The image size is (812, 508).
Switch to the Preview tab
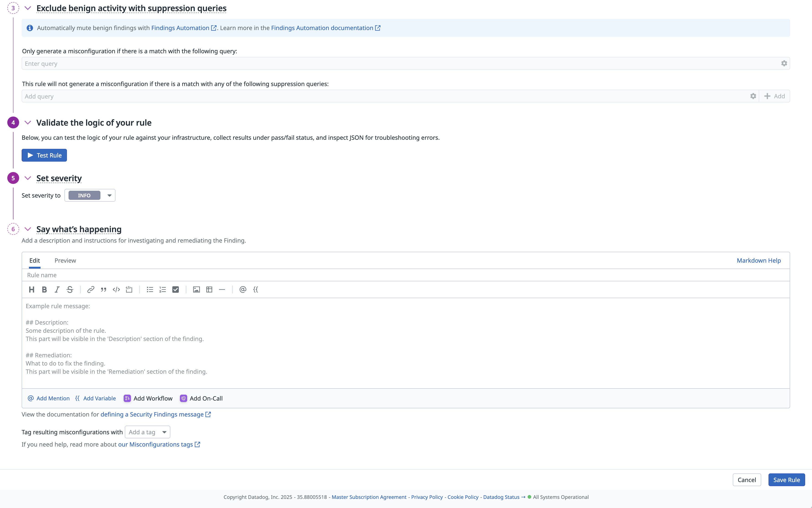tap(65, 260)
